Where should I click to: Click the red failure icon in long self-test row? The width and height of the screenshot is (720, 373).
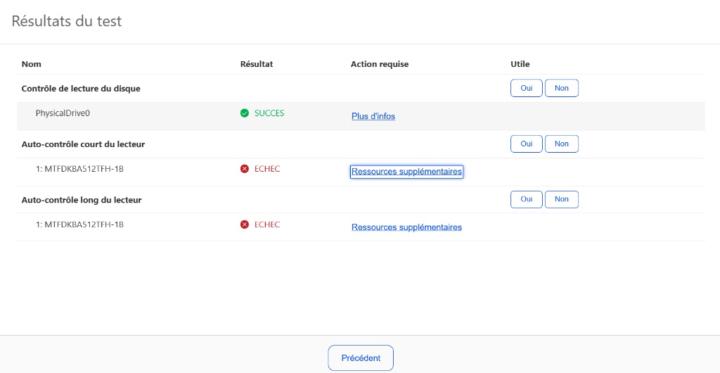point(244,225)
